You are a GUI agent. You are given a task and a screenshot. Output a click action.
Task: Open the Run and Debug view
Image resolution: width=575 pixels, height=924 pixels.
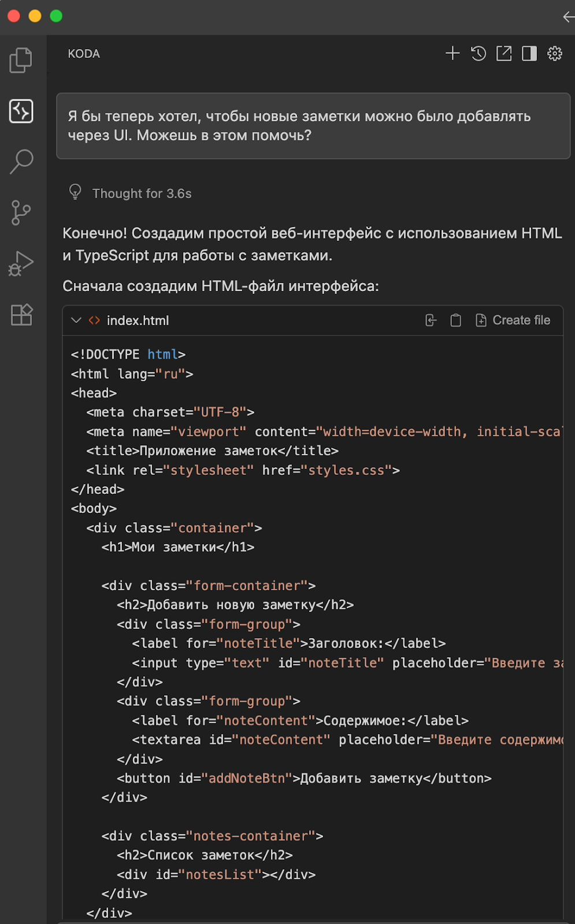[x=21, y=263]
